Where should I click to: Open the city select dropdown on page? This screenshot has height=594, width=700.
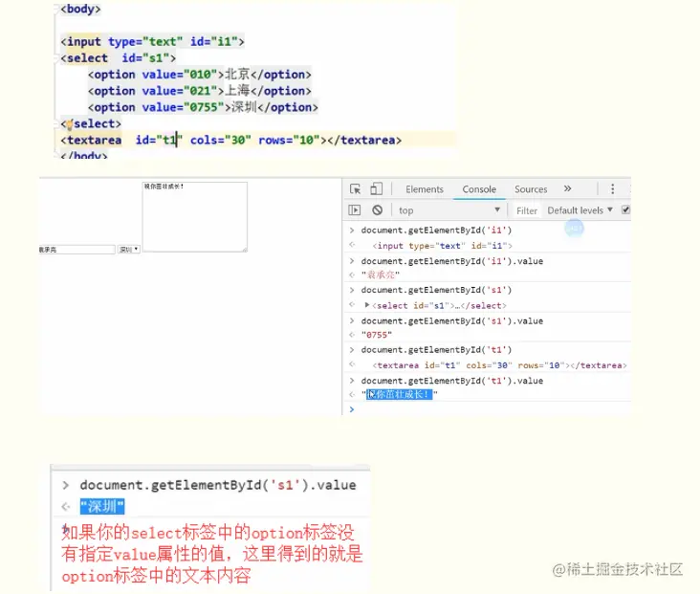129,250
